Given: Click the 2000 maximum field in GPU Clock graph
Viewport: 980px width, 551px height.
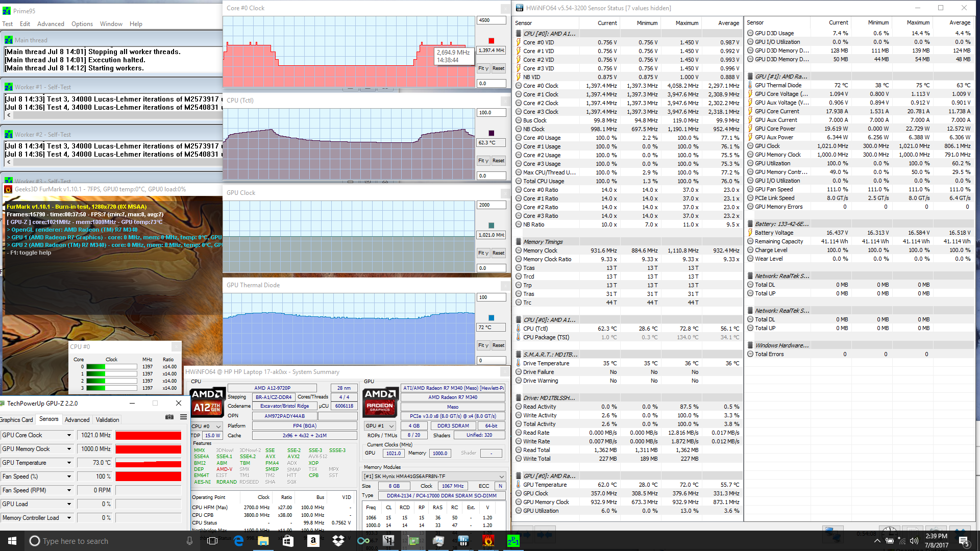Looking at the screenshot, I should (x=491, y=205).
